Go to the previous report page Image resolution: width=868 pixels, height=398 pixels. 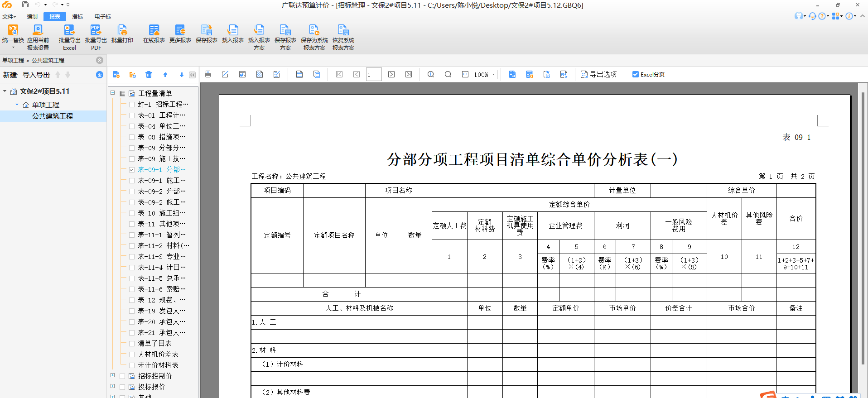click(x=357, y=74)
